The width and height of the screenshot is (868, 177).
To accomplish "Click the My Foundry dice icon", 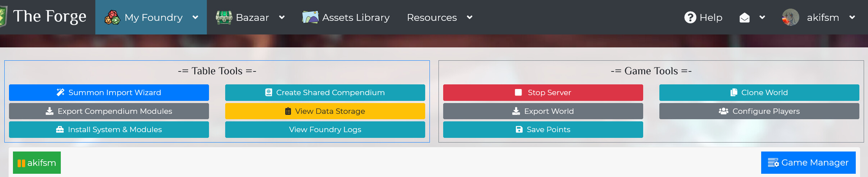I will tap(112, 17).
